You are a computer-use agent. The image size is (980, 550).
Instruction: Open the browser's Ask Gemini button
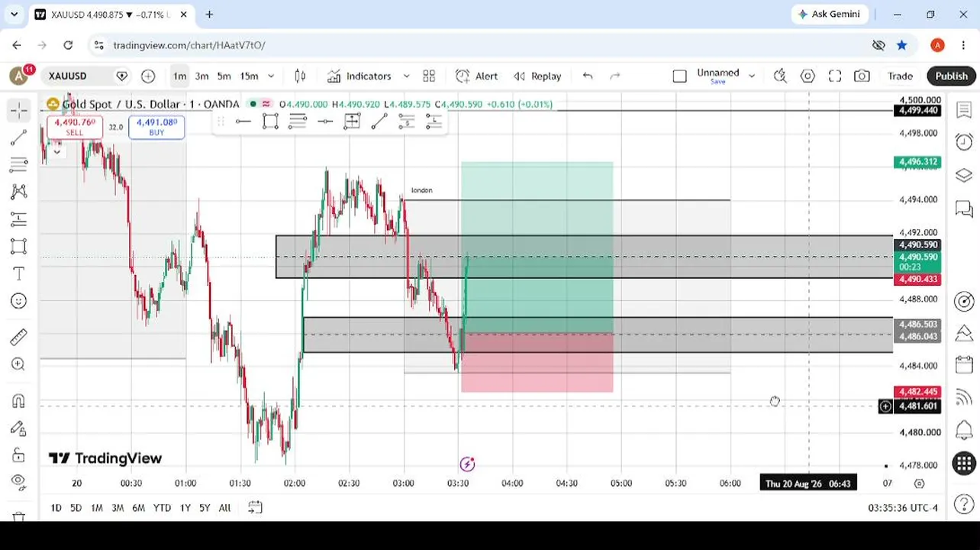pyautogui.click(x=829, y=14)
